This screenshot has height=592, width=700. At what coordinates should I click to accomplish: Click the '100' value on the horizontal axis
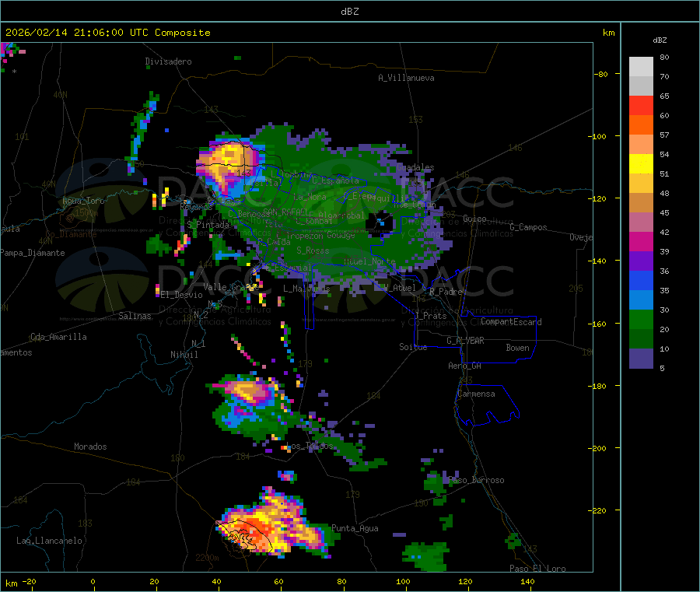403,581
